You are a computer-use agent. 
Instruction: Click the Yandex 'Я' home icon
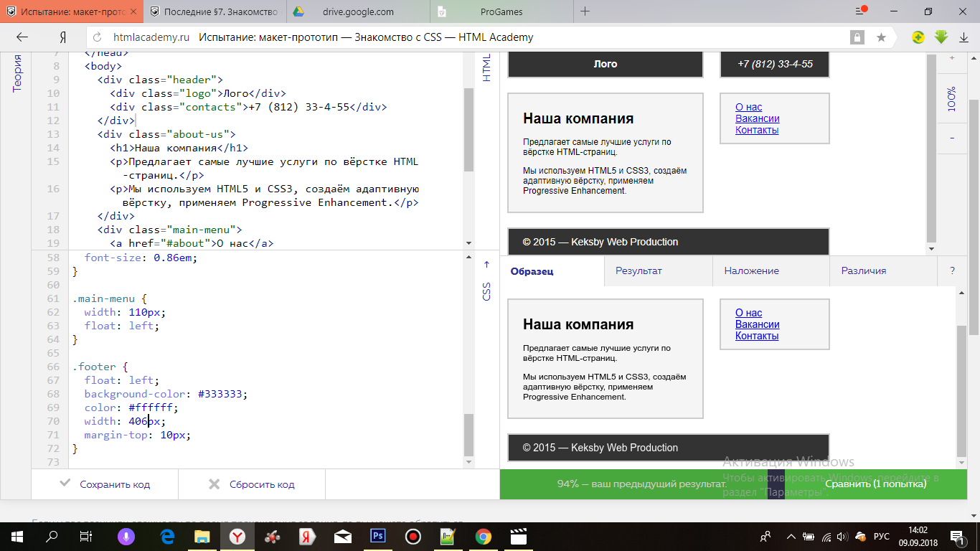(x=63, y=37)
